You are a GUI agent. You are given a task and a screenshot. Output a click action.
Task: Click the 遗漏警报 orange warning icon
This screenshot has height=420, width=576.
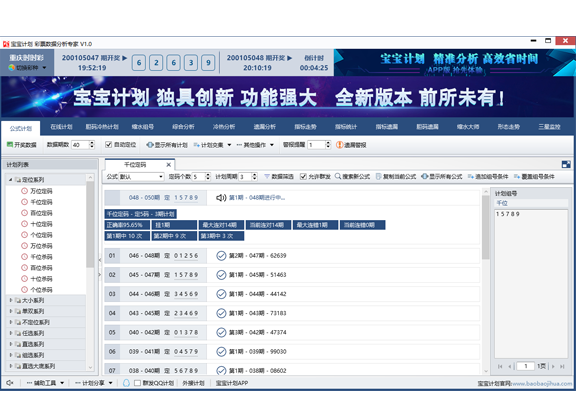tap(339, 145)
